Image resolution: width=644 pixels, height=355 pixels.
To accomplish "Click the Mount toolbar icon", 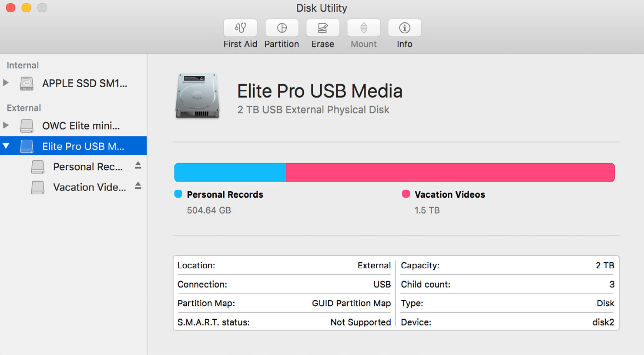I will [x=363, y=28].
